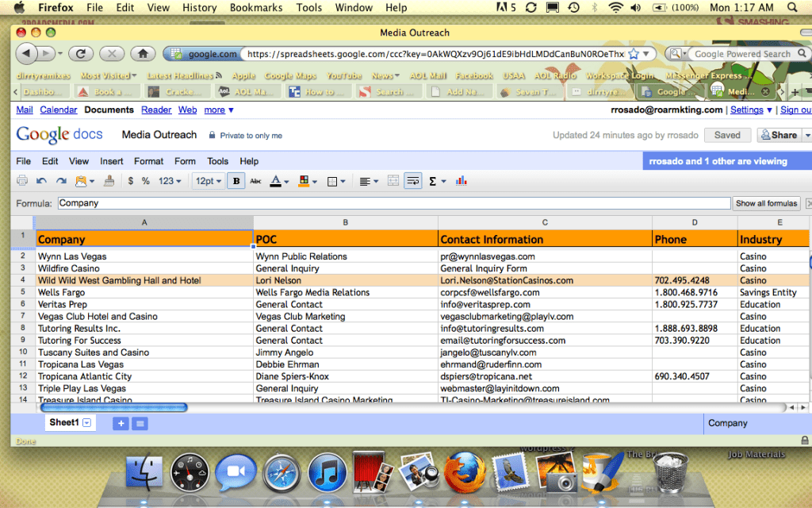
Task: Open the Insert menu
Action: (112, 161)
